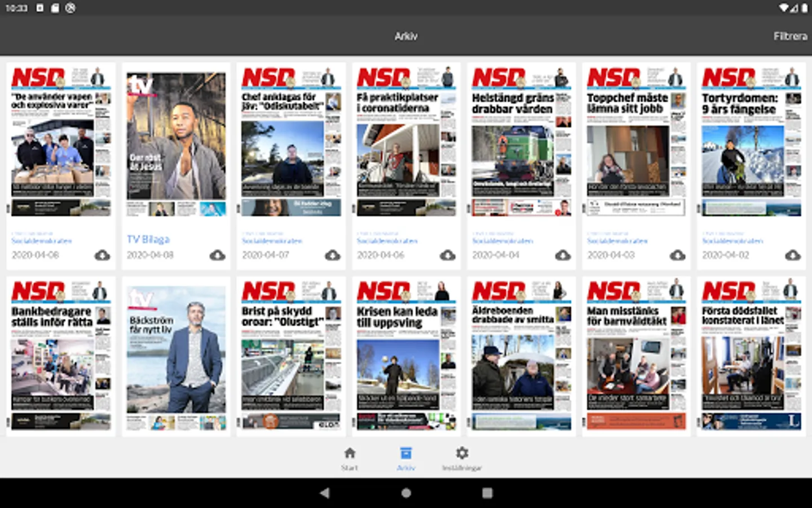Viewport: 812px width, 508px height.
Task: Go to the Start home tab
Action: point(350,459)
